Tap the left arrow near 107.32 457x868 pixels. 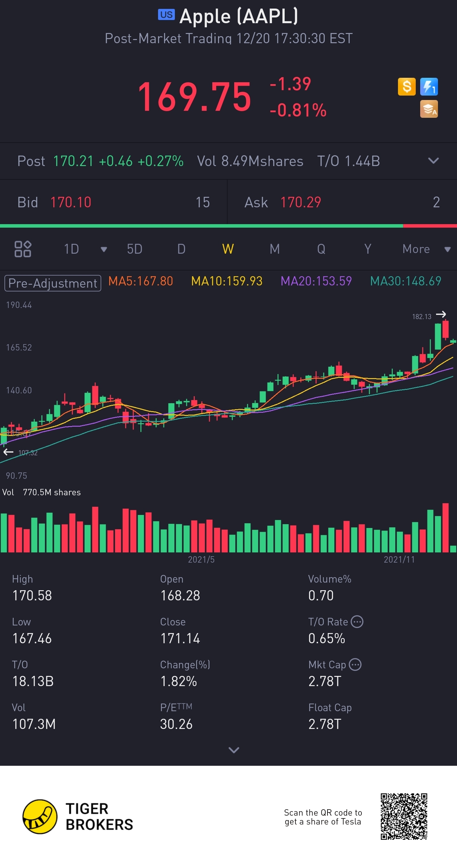coord(8,452)
